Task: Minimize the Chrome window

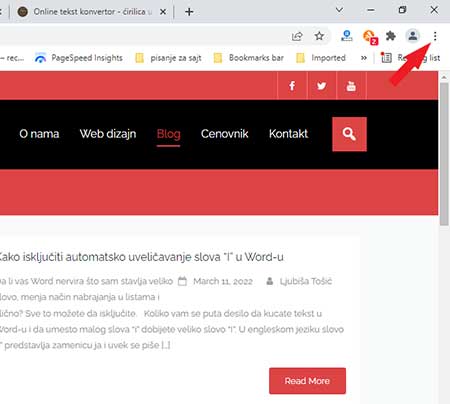Action: (371, 10)
